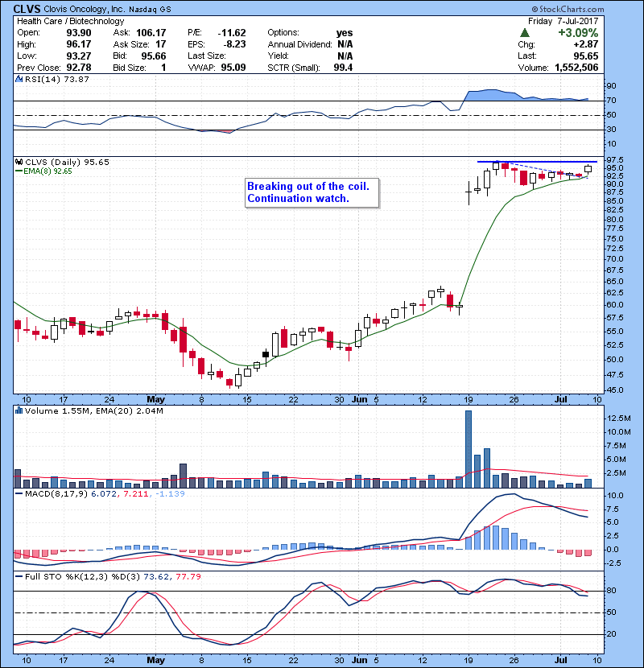
Task: Click the MACD histogram value -1.139
Action: pos(170,494)
